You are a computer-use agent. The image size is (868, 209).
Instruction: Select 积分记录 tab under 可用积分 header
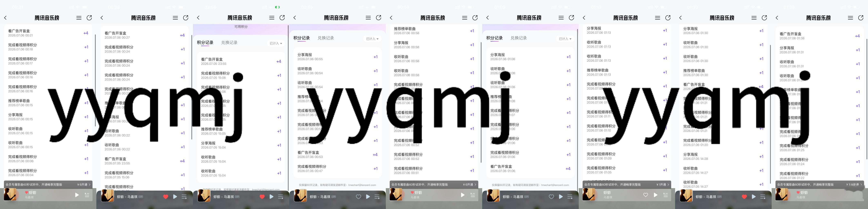pos(205,42)
